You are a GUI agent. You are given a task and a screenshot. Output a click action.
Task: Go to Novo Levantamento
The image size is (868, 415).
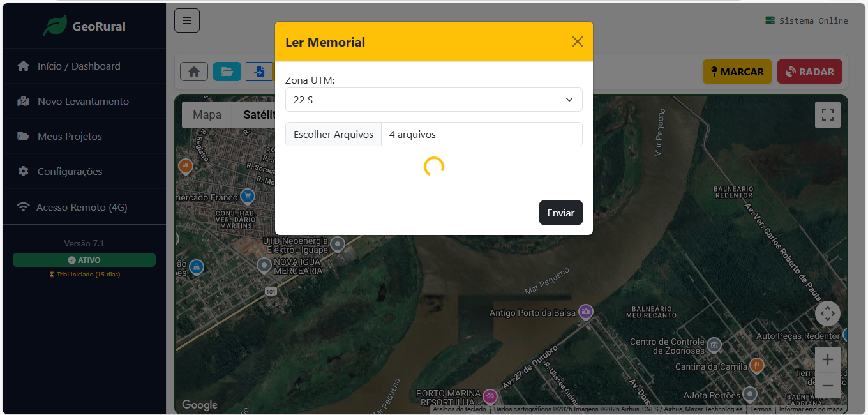tap(83, 102)
